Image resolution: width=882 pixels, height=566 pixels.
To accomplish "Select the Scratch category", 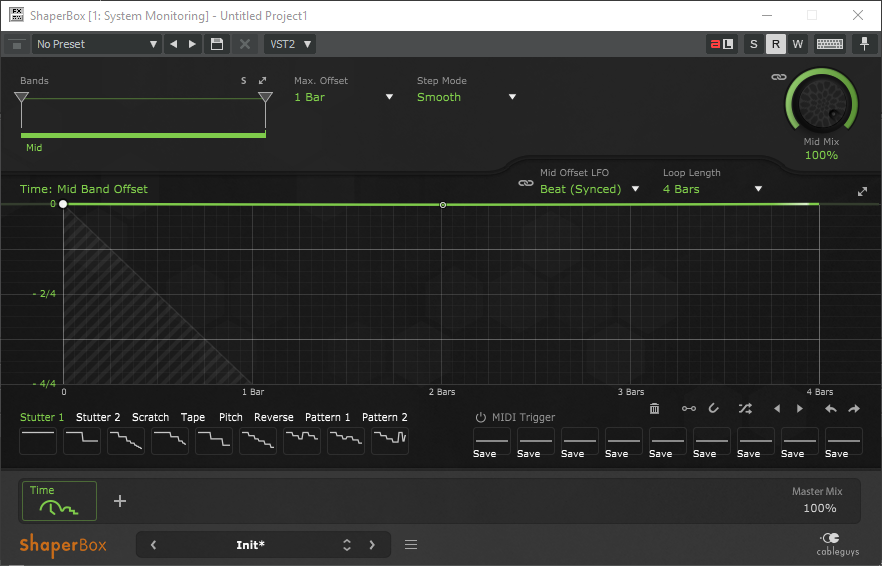I will 150,417.
